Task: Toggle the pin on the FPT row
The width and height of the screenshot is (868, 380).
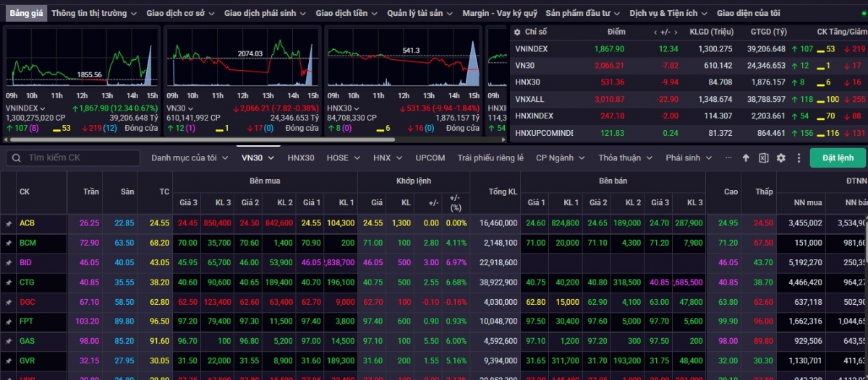Action: [x=9, y=321]
